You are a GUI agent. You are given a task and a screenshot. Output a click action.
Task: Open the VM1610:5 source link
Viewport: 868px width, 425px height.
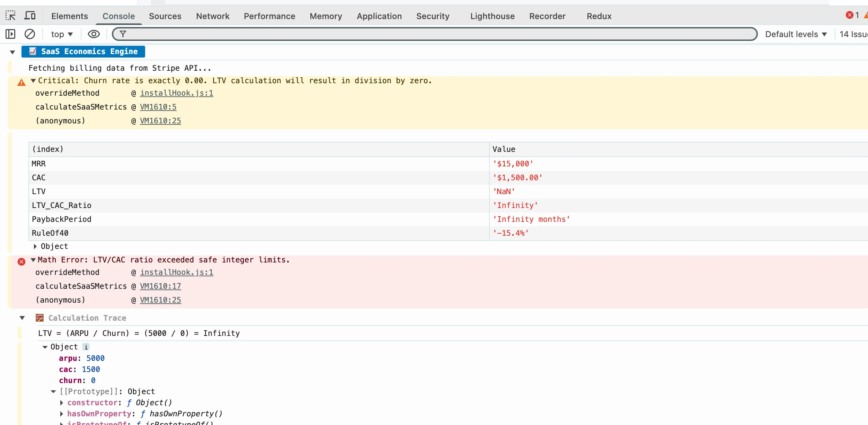158,107
